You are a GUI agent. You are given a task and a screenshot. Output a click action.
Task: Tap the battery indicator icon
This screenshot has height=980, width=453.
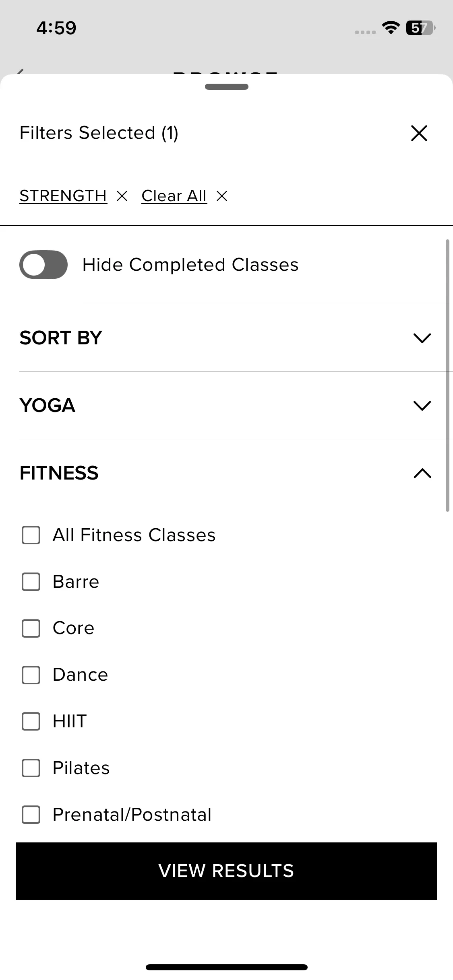pos(420,28)
